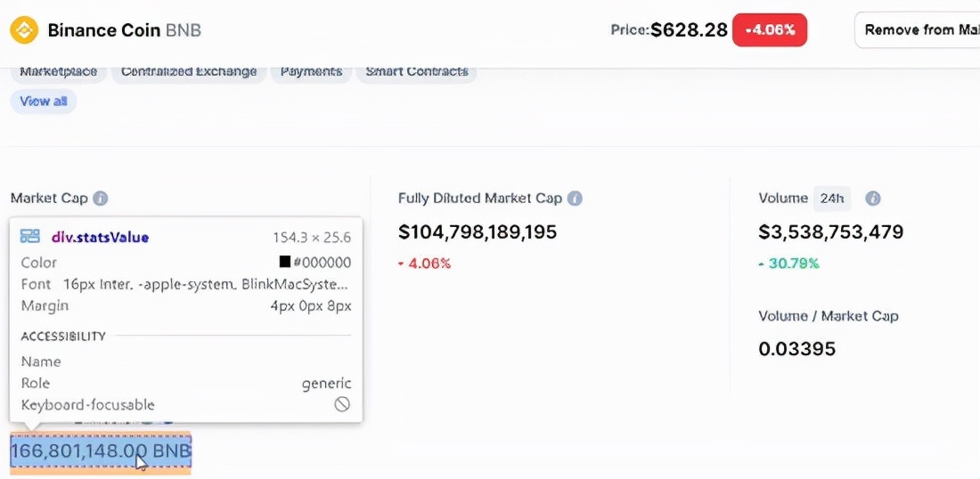The width and height of the screenshot is (980, 479).
Task: Click the Volume / Market Cap label
Action: pos(829,316)
